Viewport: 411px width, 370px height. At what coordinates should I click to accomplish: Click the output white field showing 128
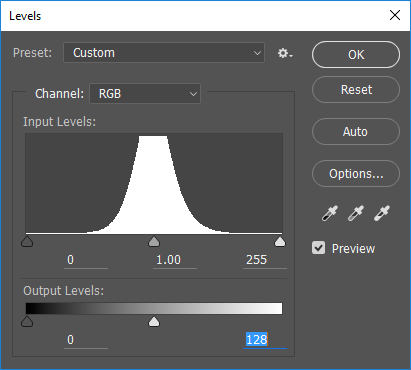tap(265, 340)
